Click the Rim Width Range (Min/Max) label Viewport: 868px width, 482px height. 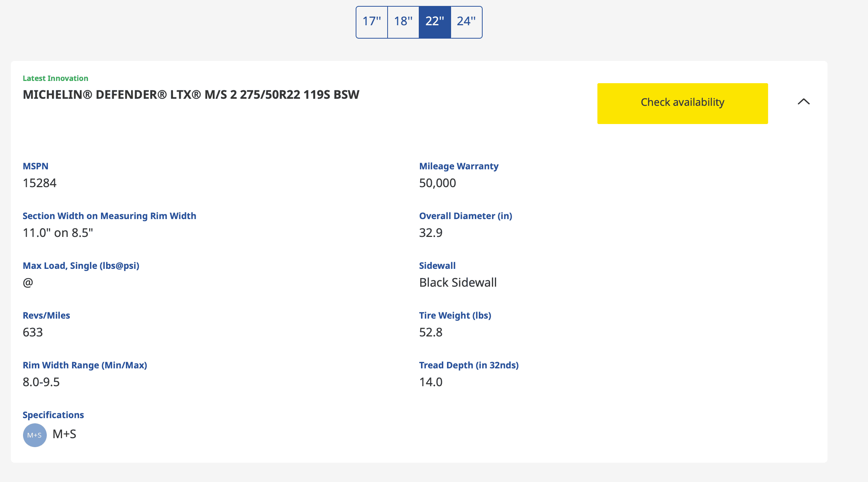85,365
